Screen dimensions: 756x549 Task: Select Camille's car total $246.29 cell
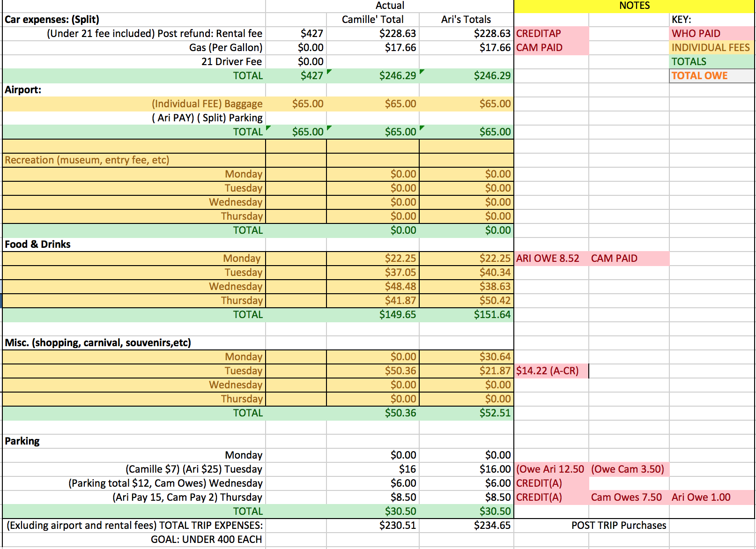[373, 76]
